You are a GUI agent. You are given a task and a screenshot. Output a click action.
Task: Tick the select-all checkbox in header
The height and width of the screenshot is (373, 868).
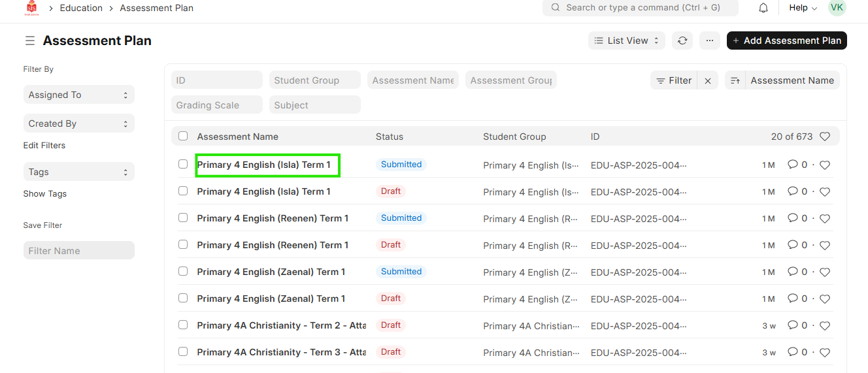pyautogui.click(x=183, y=137)
